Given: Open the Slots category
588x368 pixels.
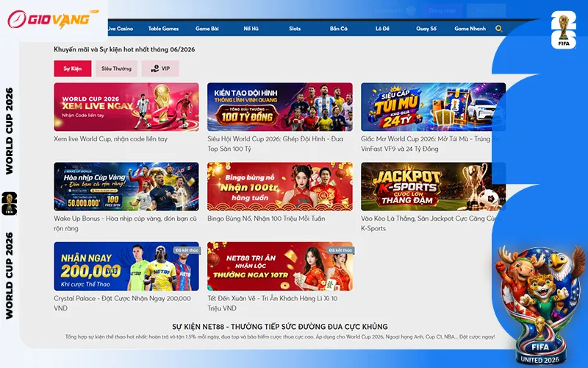Looking at the screenshot, I should [x=295, y=29].
